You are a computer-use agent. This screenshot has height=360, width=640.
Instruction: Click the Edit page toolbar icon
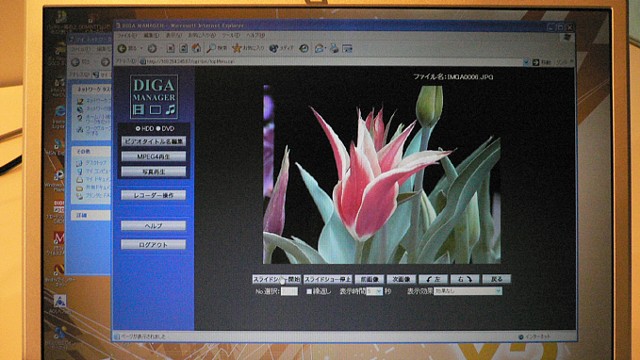coord(347,49)
